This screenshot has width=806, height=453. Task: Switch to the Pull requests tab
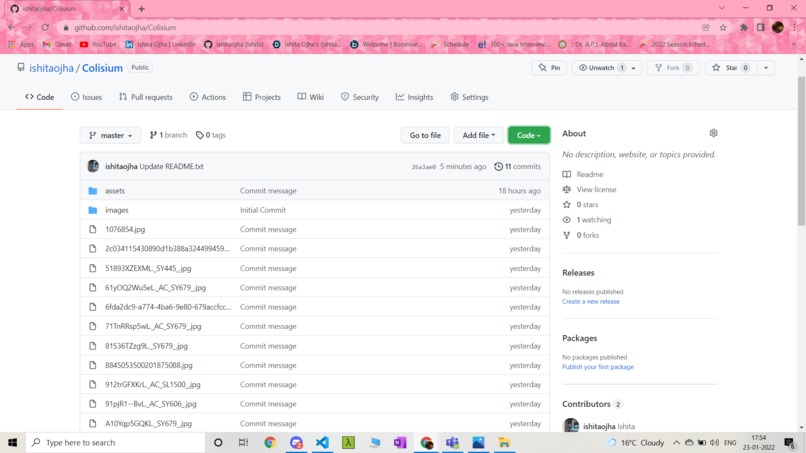point(145,97)
